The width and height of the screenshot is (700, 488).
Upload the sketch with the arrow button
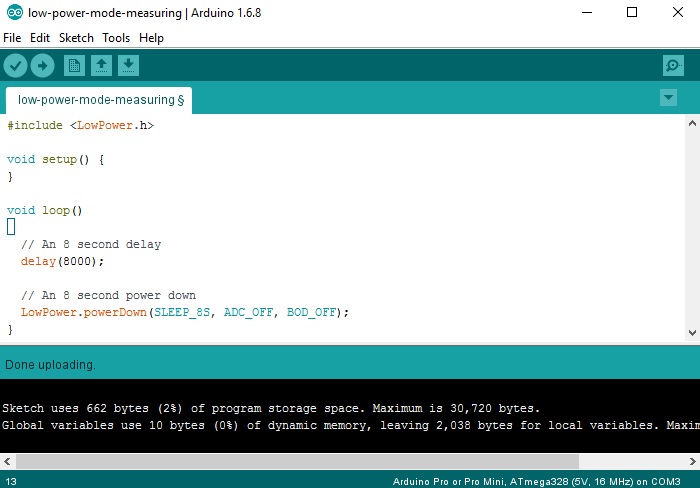[x=42, y=66]
